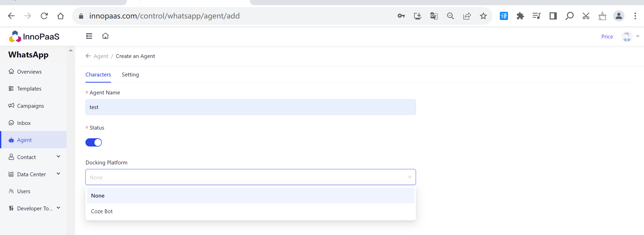Open Campaigns megaphone sidebar item

coord(30,106)
